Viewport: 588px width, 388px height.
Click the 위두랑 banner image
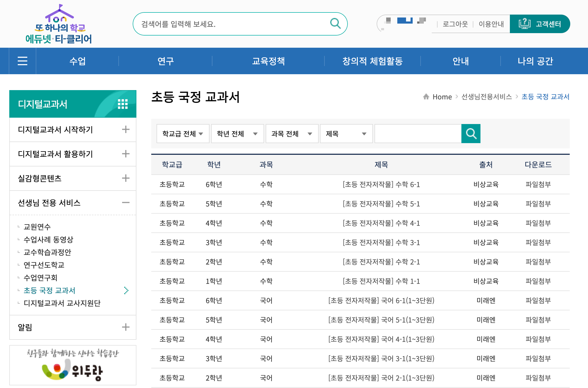click(x=73, y=365)
